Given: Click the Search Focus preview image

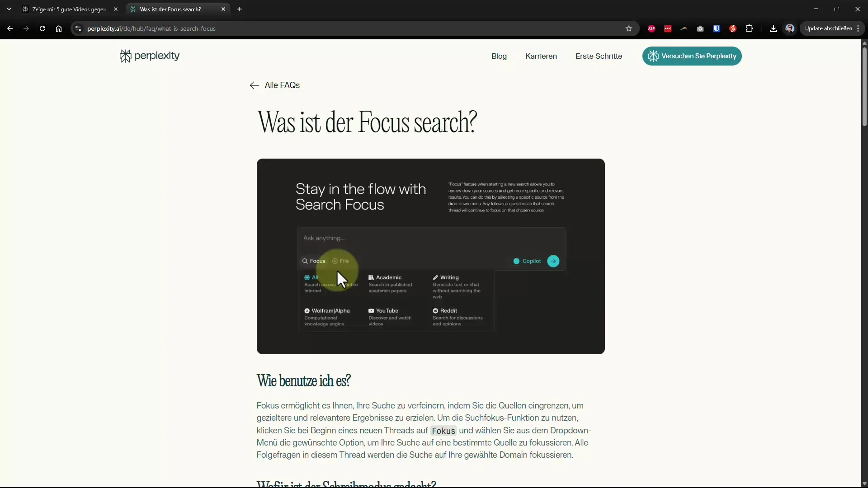Looking at the screenshot, I should [431, 256].
